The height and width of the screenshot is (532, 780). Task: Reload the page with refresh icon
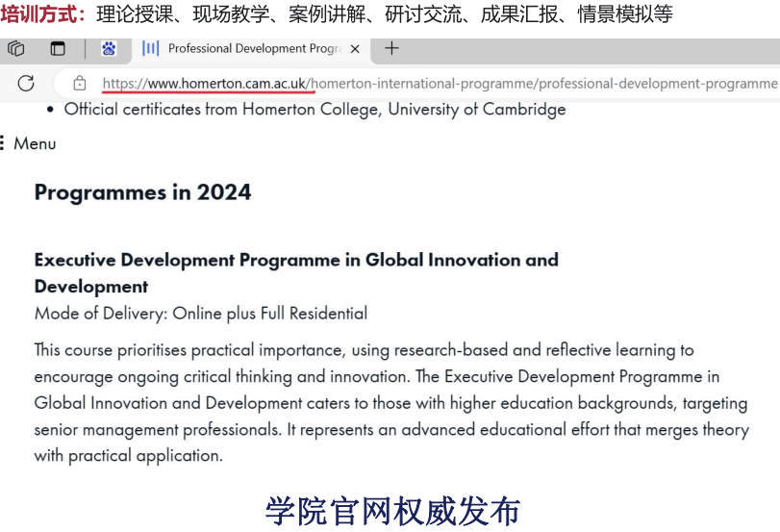[26, 83]
